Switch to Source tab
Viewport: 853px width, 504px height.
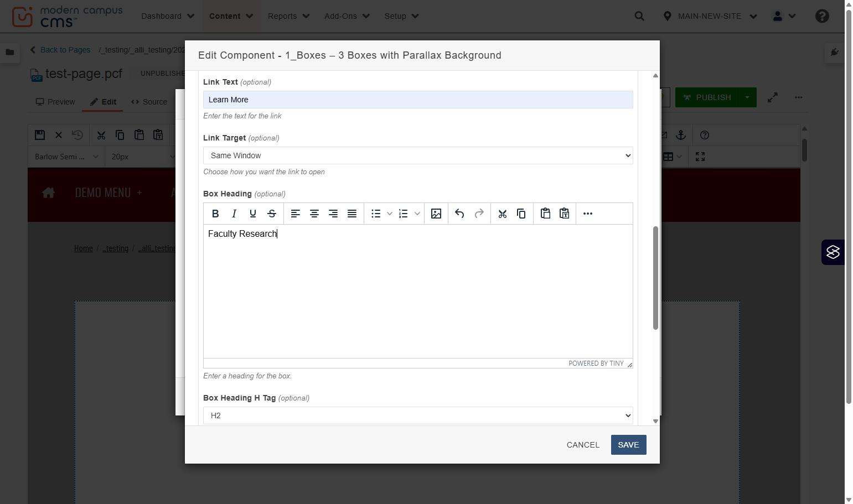[149, 102]
